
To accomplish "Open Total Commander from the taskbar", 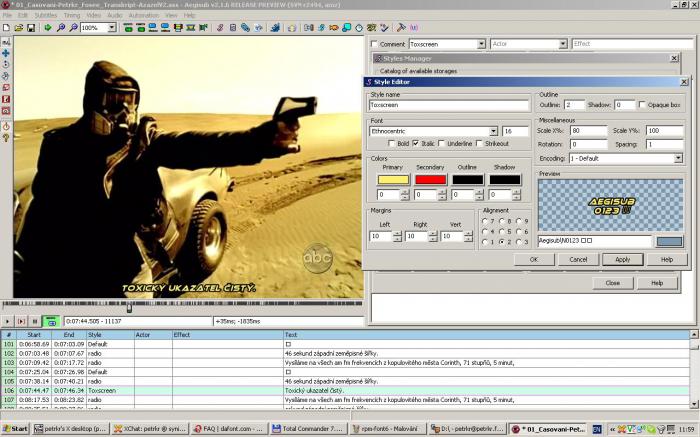I will 307,429.
